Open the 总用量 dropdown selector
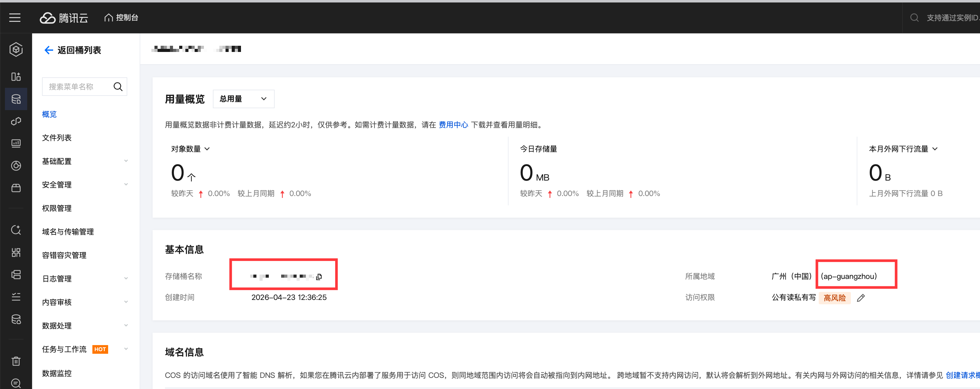Image resolution: width=980 pixels, height=389 pixels. [243, 99]
